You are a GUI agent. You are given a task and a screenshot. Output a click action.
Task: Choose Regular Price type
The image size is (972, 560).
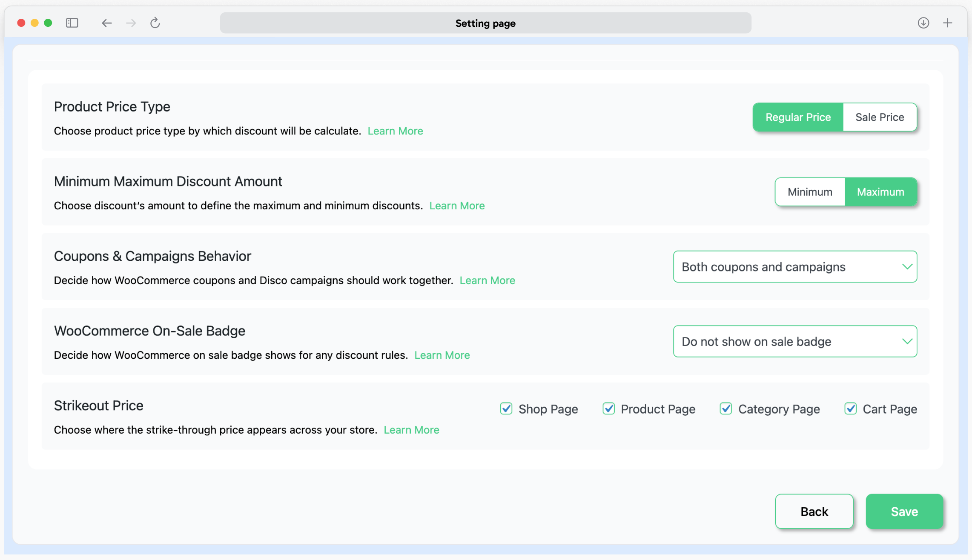coord(797,117)
